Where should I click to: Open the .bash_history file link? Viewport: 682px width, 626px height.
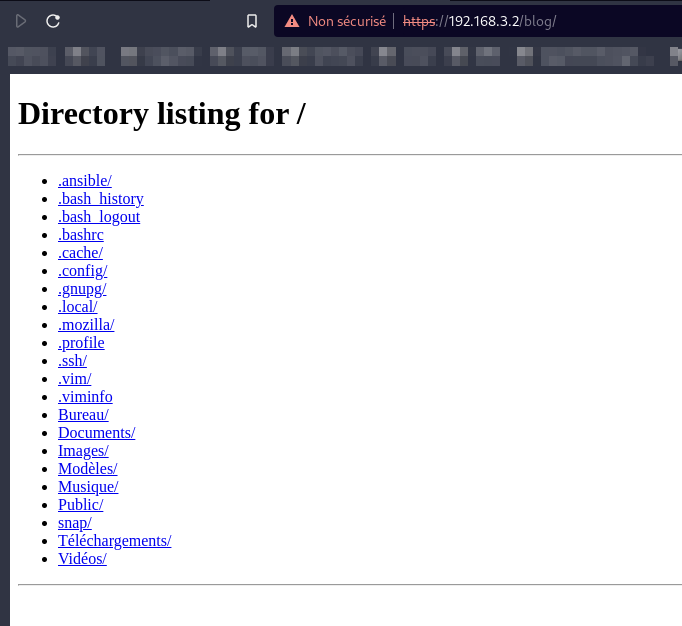pos(101,199)
